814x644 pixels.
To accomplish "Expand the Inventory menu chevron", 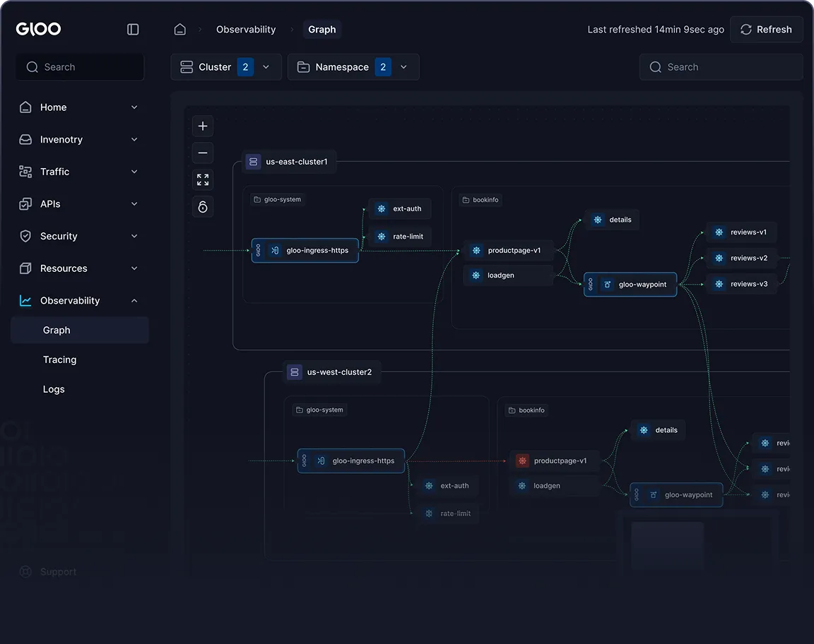I will coord(134,140).
